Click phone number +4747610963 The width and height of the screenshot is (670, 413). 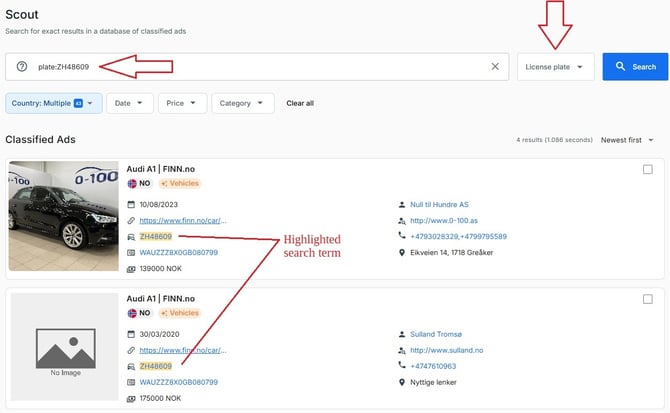[x=433, y=366]
